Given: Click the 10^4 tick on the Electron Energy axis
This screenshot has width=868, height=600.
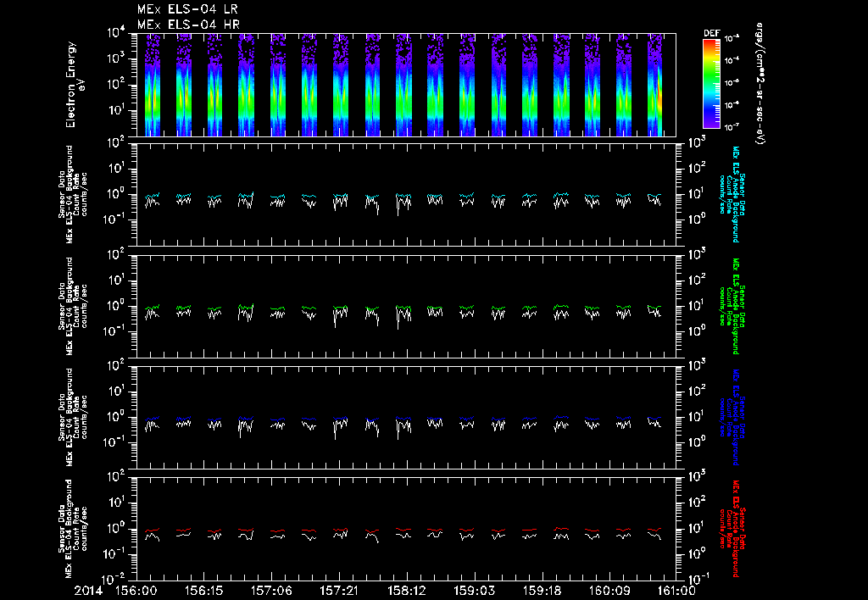Looking at the screenshot, I should point(117,33).
